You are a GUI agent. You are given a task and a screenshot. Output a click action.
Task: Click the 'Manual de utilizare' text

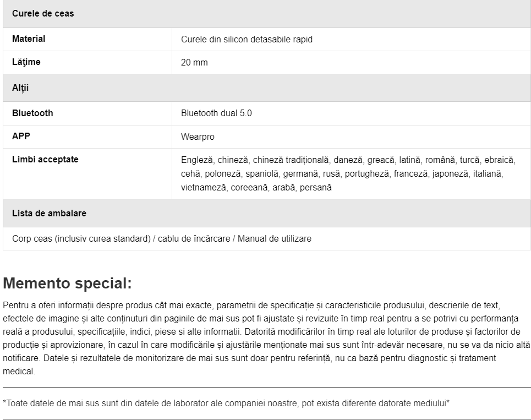click(x=275, y=239)
